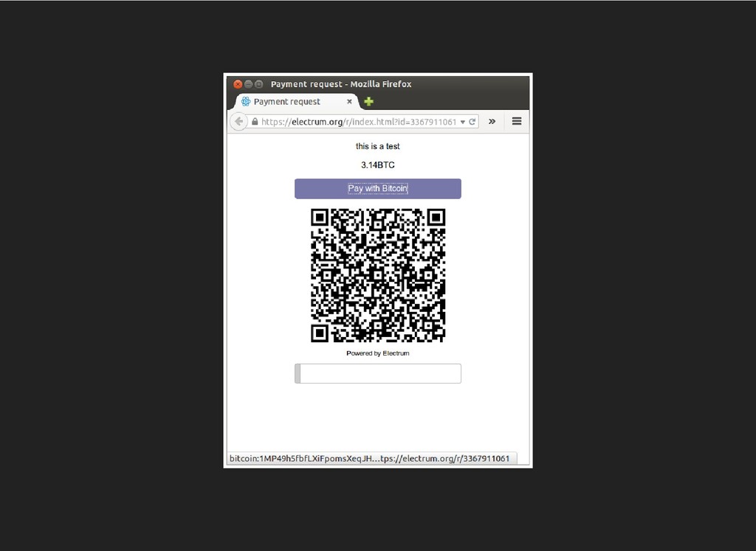The image size is (756, 551).
Task: Click the Electrum favicon in the tab
Action: coord(246,102)
